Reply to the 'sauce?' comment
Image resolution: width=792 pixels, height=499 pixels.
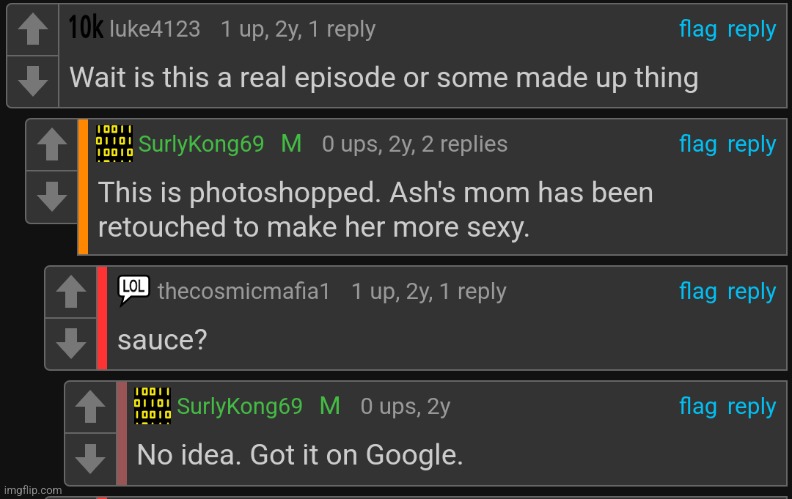click(751, 291)
